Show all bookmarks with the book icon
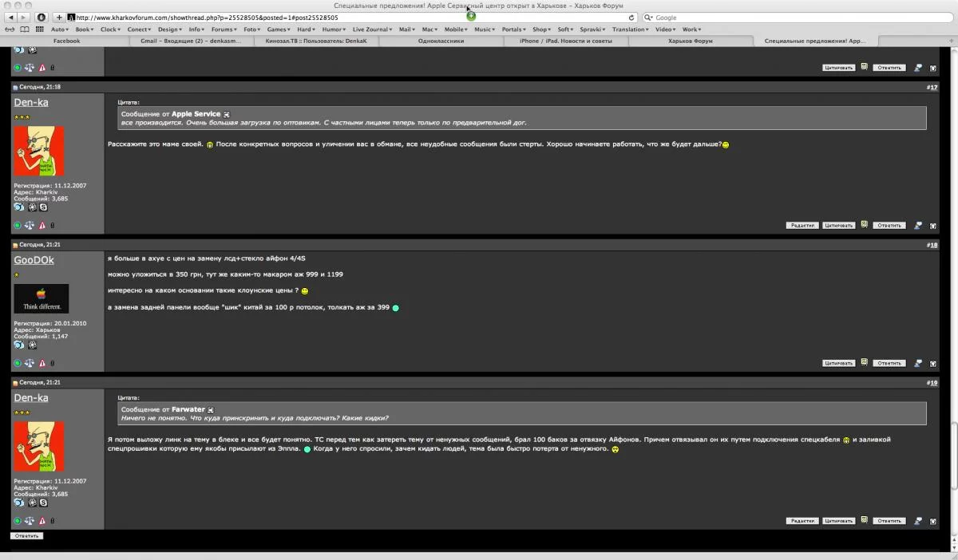The width and height of the screenshot is (958, 560). click(26, 30)
